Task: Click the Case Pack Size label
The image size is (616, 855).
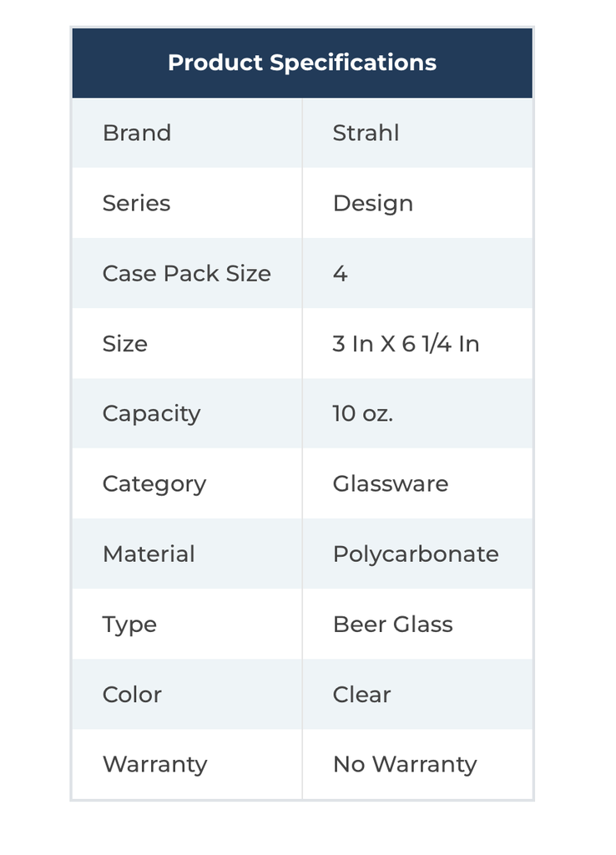Action: (186, 273)
